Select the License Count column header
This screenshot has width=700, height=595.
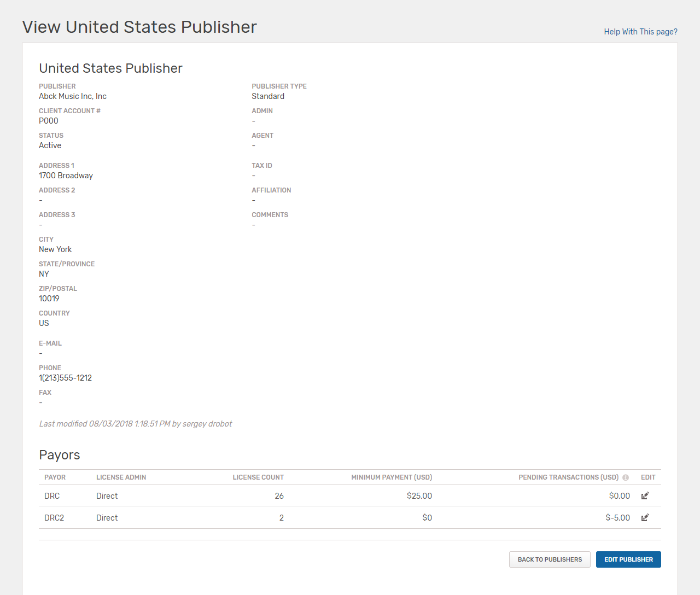258,477
